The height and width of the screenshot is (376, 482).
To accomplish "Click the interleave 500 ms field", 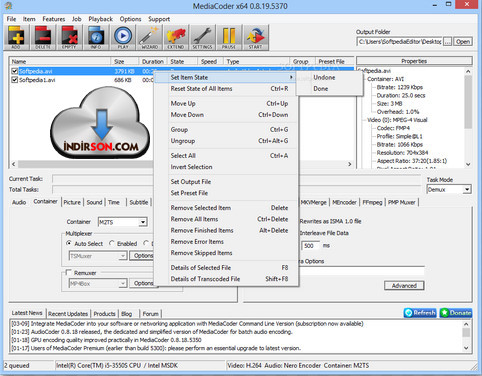I will click(x=310, y=246).
